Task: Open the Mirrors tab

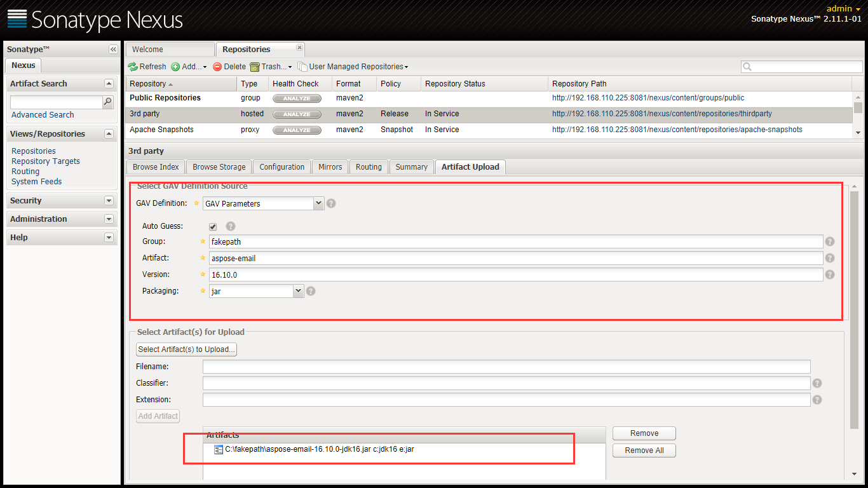Action: click(330, 167)
